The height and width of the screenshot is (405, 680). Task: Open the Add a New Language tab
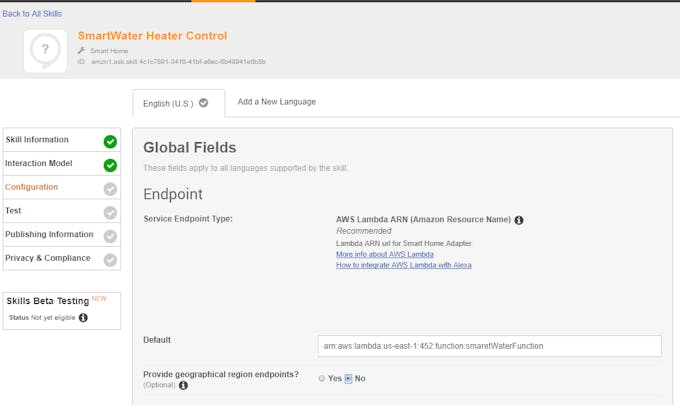coord(277,102)
